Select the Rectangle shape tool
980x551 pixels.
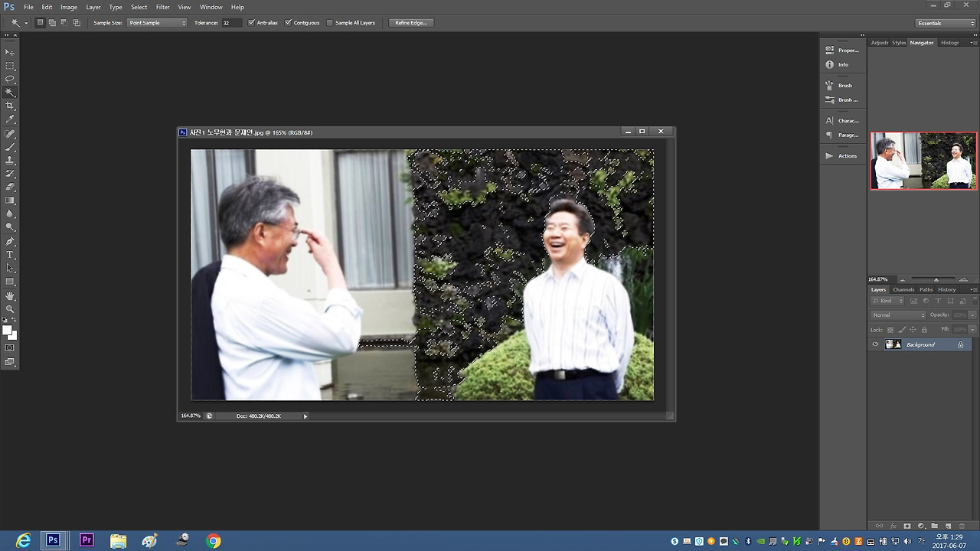tap(10, 282)
